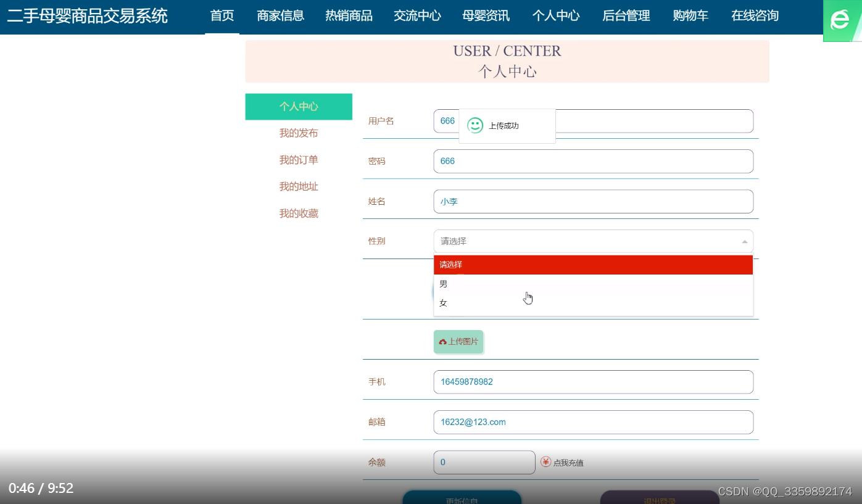The height and width of the screenshot is (504, 862).
Task: Click the 手机 number input field
Action: (x=594, y=382)
